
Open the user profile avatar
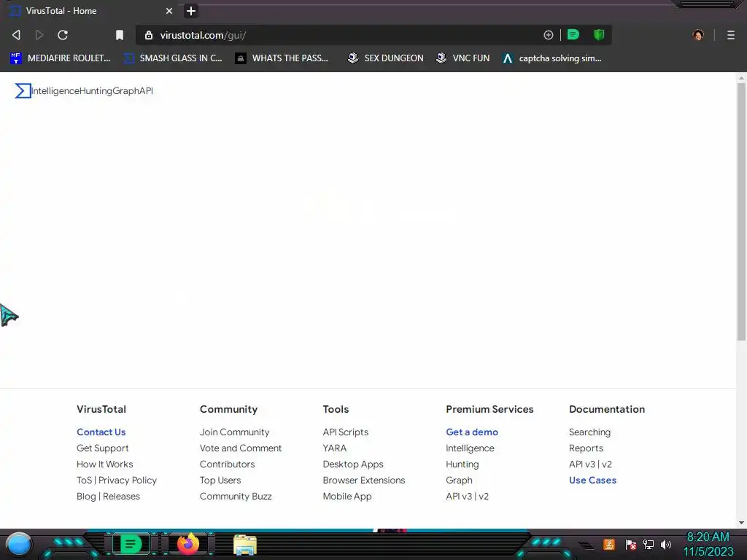click(698, 35)
